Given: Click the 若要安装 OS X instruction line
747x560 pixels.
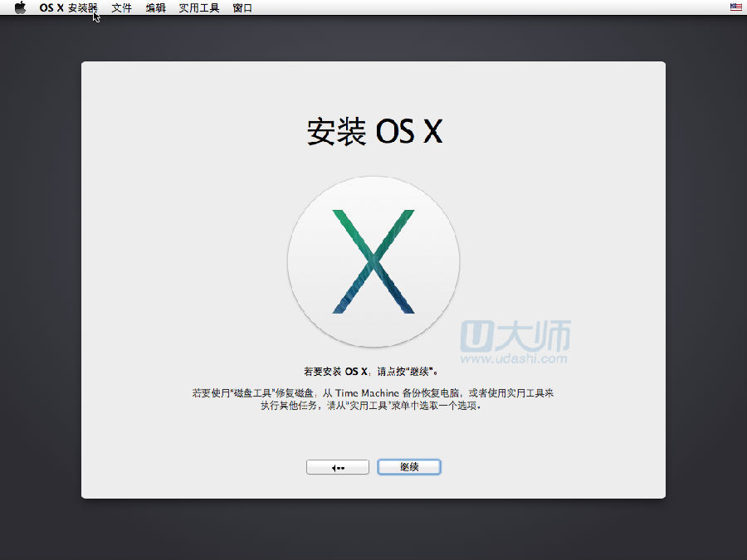Looking at the screenshot, I should (373, 372).
